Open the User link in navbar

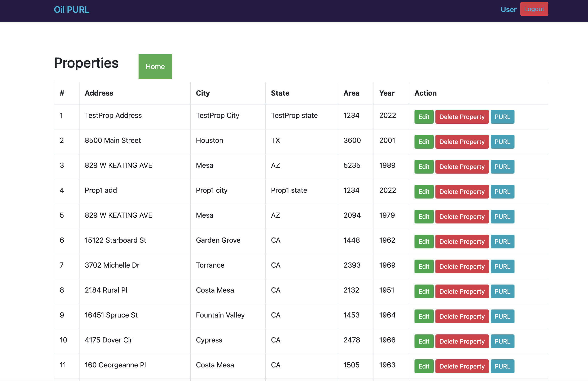pyautogui.click(x=508, y=9)
